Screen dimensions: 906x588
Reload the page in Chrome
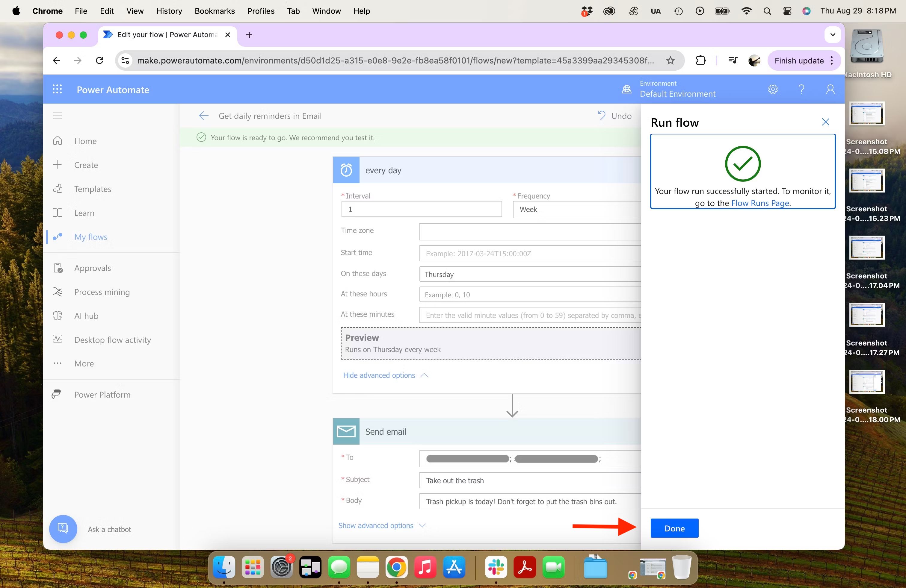99,60
